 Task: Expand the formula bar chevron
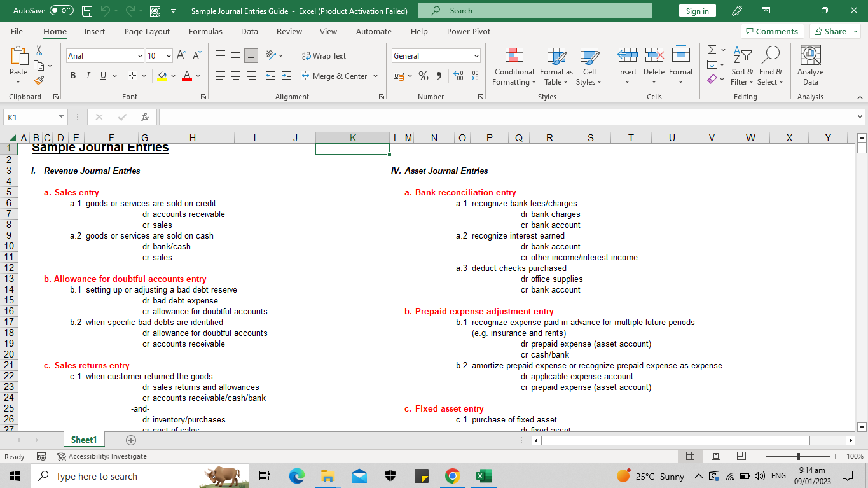(860, 117)
